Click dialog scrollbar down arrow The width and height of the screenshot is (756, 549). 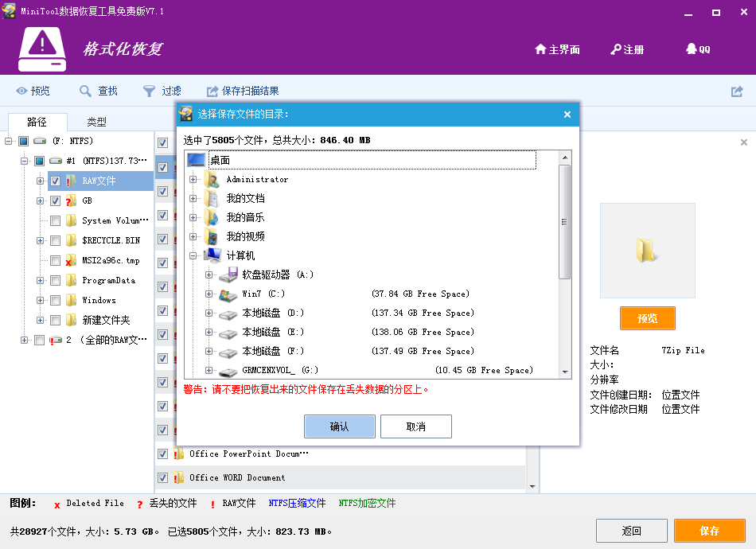(x=564, y=372)
